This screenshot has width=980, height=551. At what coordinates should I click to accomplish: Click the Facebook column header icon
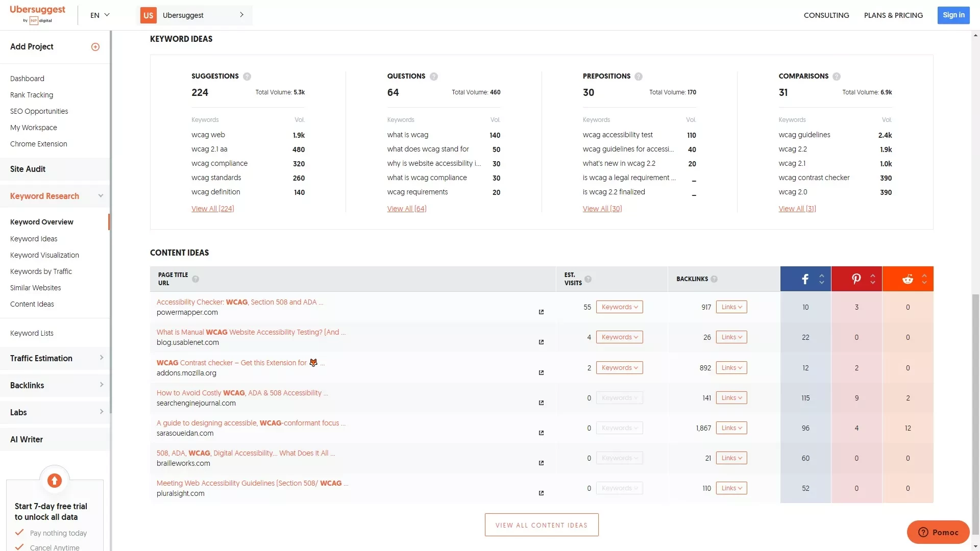(x=805, y=279)
